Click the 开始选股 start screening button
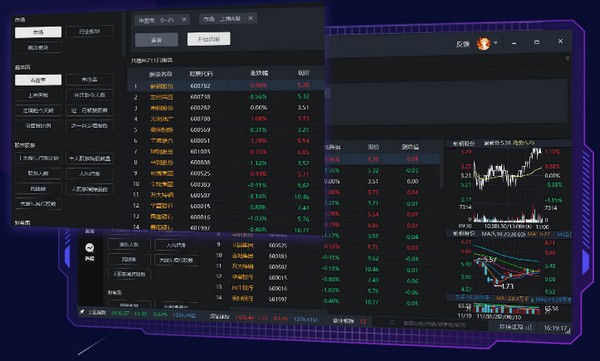600x361 pixels. coord(209,39)
